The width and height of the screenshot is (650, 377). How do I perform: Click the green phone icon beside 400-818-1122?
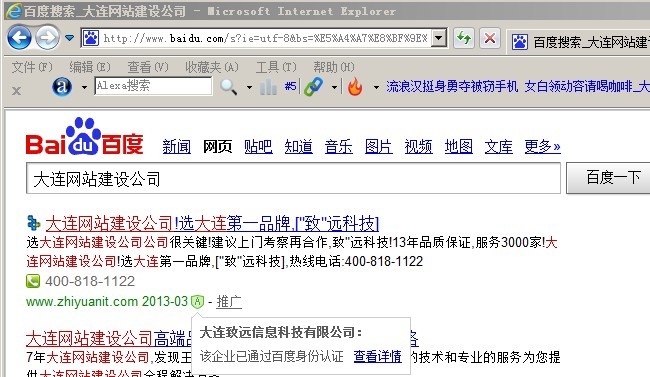33,281
